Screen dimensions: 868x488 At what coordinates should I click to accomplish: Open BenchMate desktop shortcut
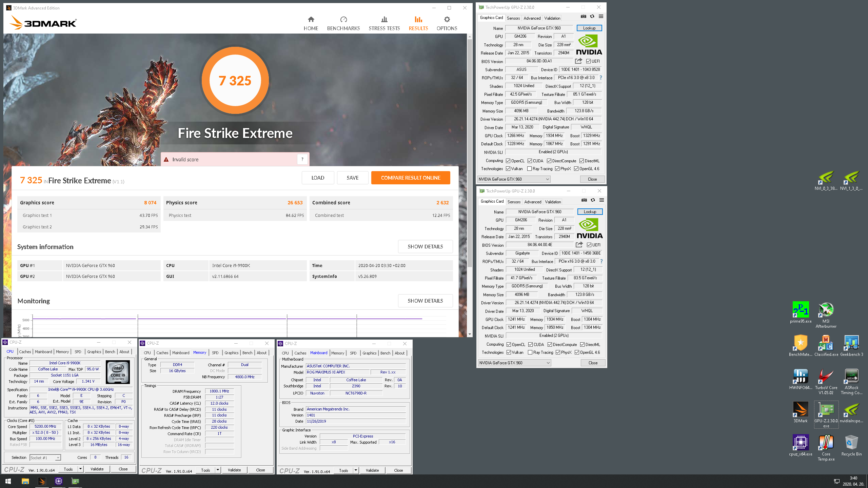pyautogui.click(x=801, y=346)
